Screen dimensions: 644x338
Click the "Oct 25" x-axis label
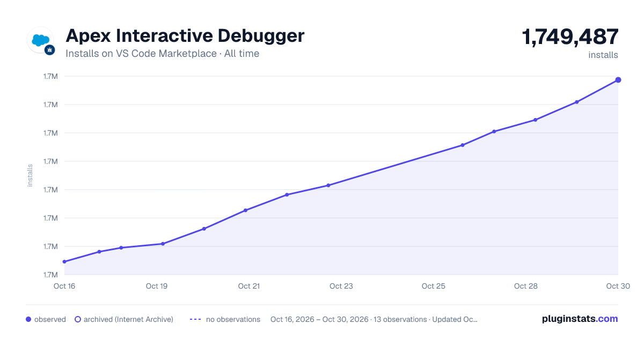click(434, 286)
